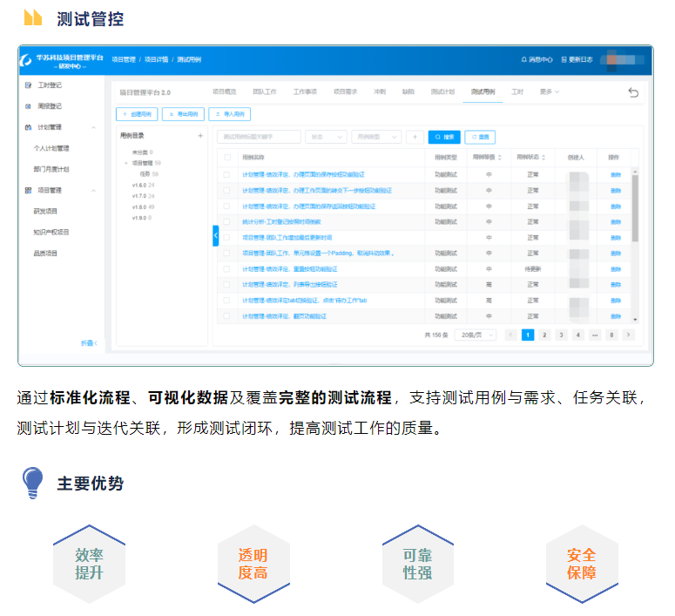The height and width of the screenshot is (616, 675).
Task: Check the 统计分析-工时登记 row checkbox
Action: point(227,221)
